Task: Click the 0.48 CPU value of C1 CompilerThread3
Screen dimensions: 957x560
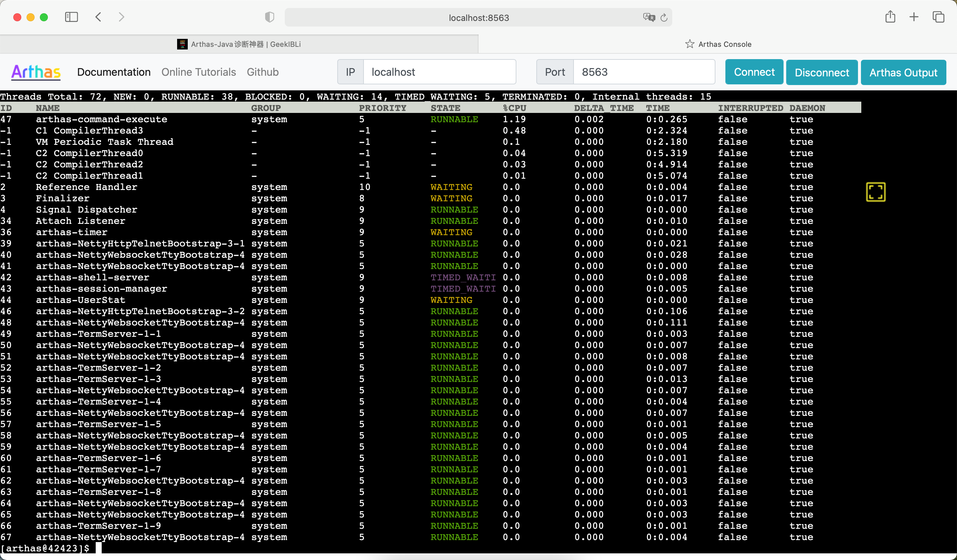Action: (514, 131)
